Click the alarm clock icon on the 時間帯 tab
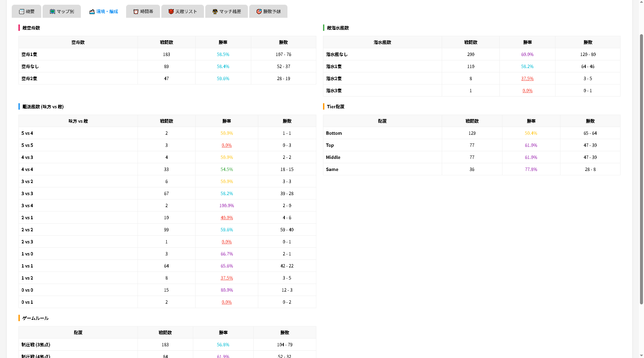 pyautogui.click(x=136, y=11)
